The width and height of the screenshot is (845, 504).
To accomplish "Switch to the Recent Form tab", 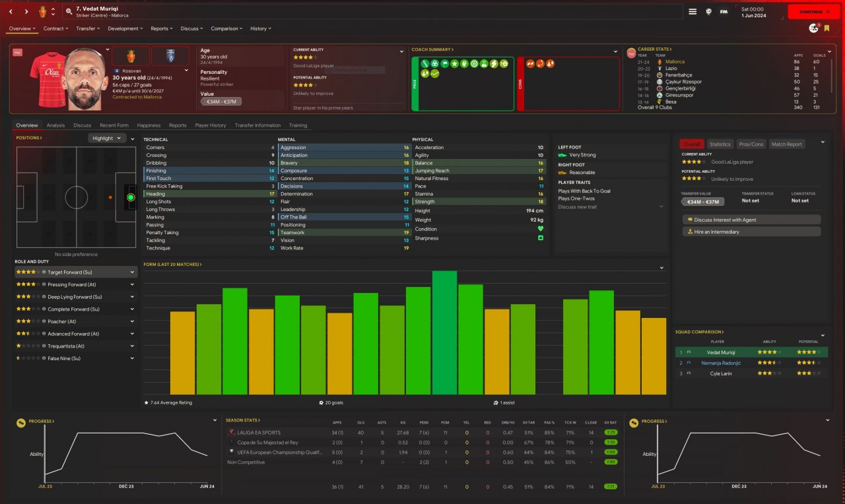I will [114, 125].
